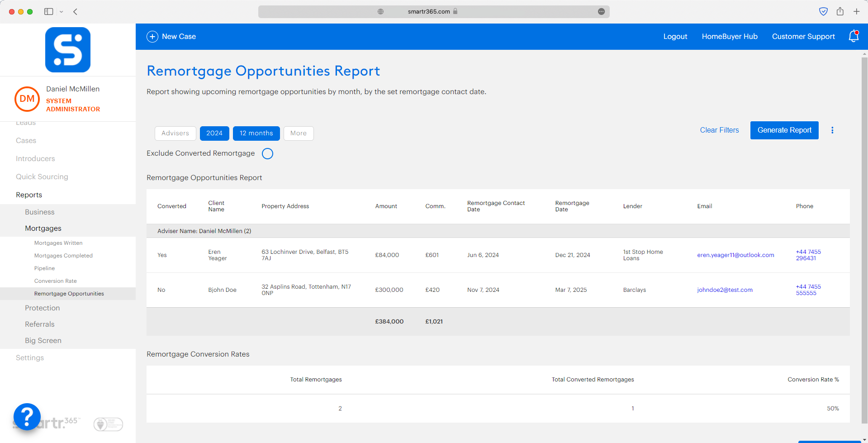Email eren.yeager11@outlook.com link
This screenshot has width=868, height=443.
tap(735, 255)
